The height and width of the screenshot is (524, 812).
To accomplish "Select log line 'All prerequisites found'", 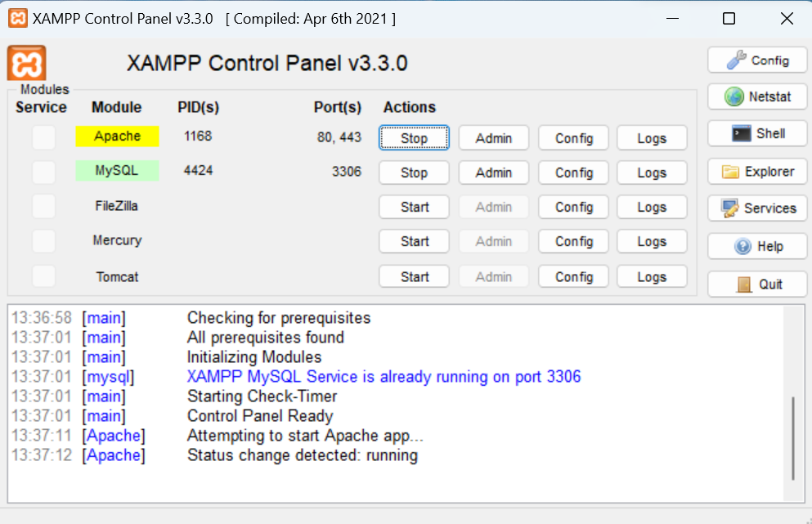I will click(265, 337).
